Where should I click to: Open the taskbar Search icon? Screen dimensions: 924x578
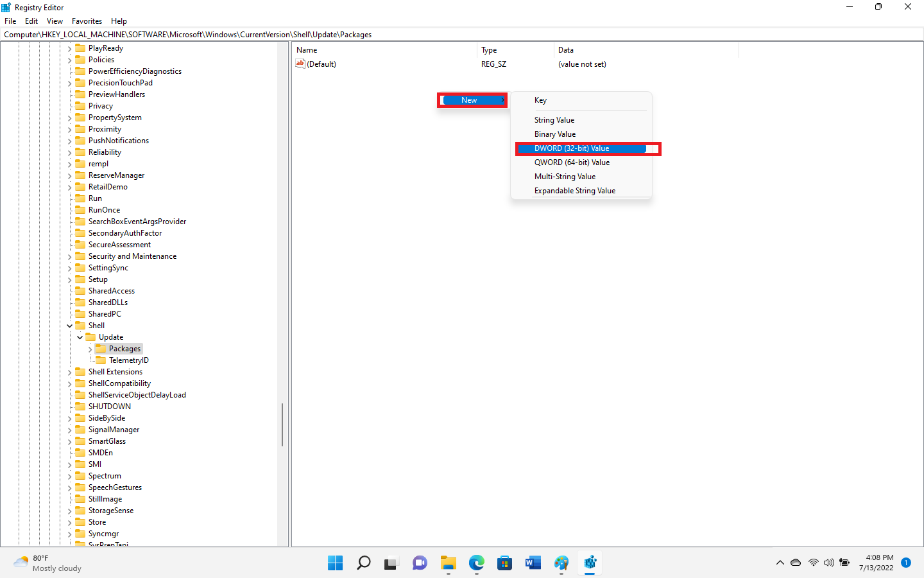363,563
